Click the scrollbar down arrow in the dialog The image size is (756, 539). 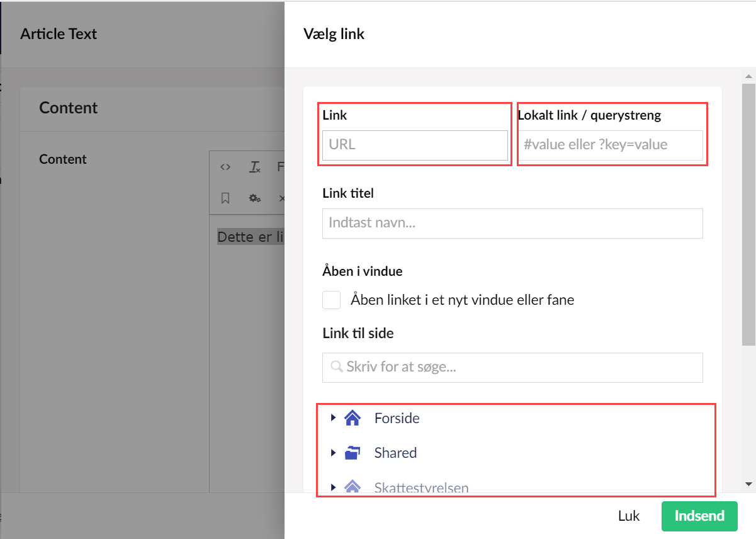click(x=748, y=484)
